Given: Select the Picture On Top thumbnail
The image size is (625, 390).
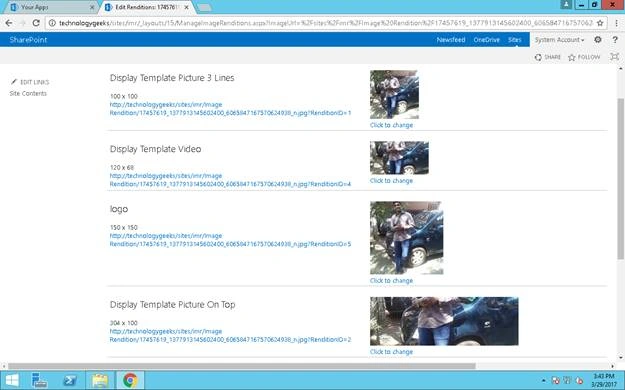Looking at the screenshot, I should 444,321.
